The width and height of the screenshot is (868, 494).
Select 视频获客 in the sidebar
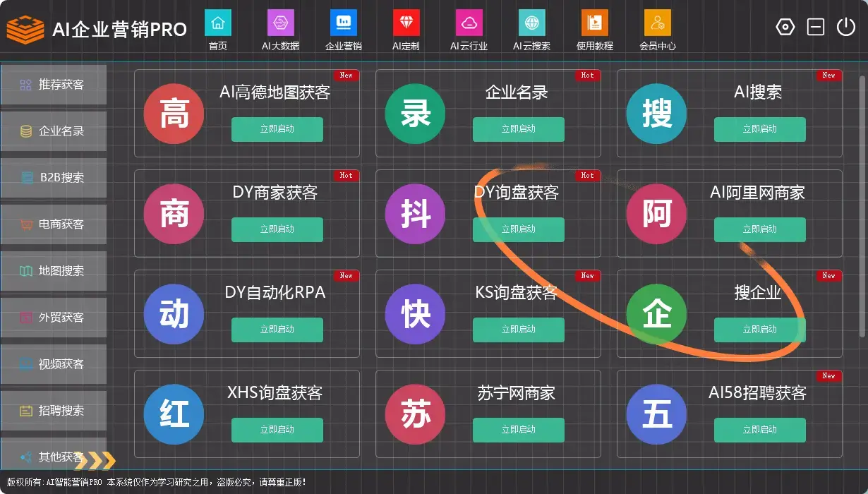tap(54, 364)
